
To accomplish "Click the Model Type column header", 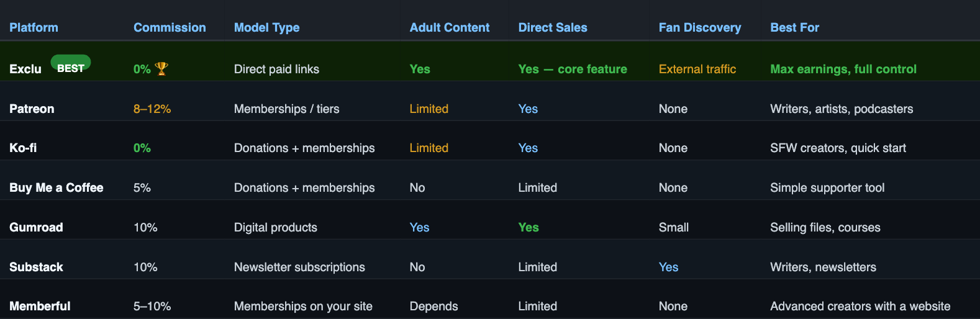I will [x=266, y=27].
